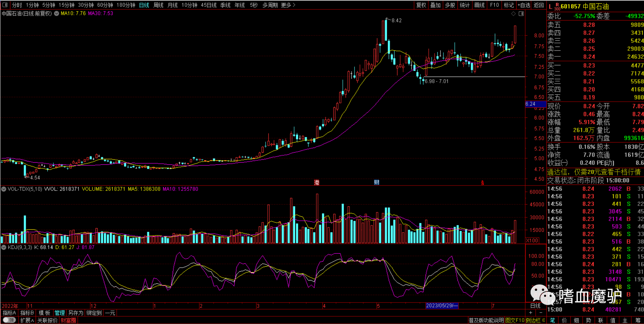The width and height of the screenshot is (644, 325).
Task: Click the 返回 back button
Action: (539, 5)
